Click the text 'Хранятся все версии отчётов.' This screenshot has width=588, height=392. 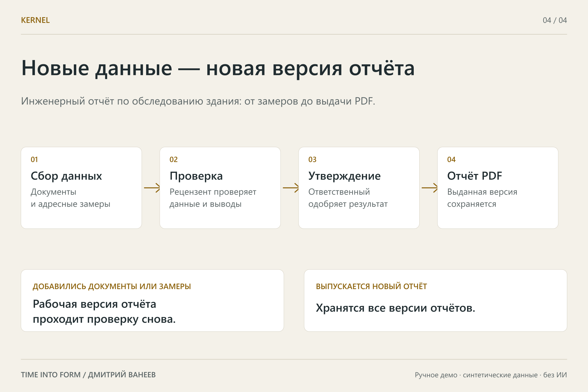click(395, 308)
